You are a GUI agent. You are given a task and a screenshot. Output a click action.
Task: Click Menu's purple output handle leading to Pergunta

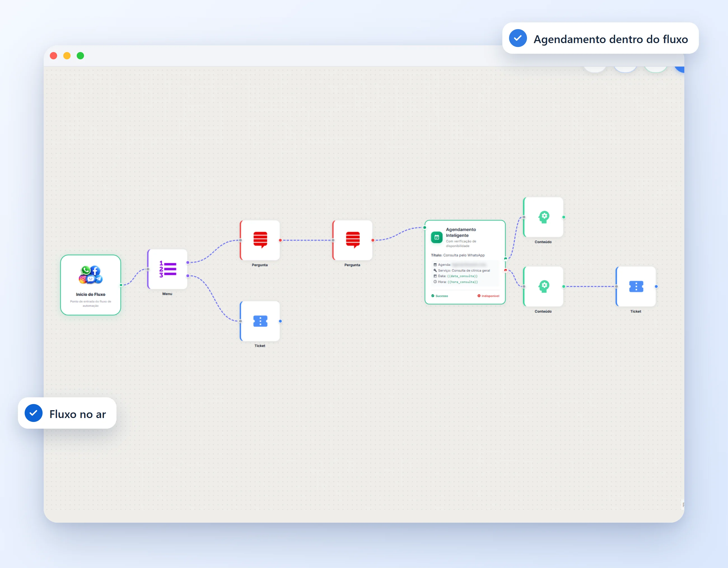(x=188, y=262)
